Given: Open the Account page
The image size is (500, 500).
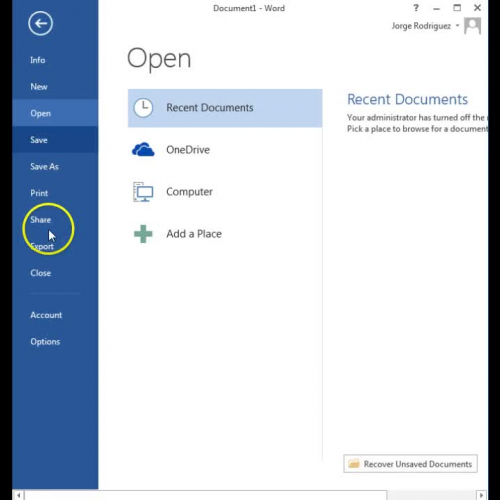Looking at the screenshot, I should [x=55, y=315].
